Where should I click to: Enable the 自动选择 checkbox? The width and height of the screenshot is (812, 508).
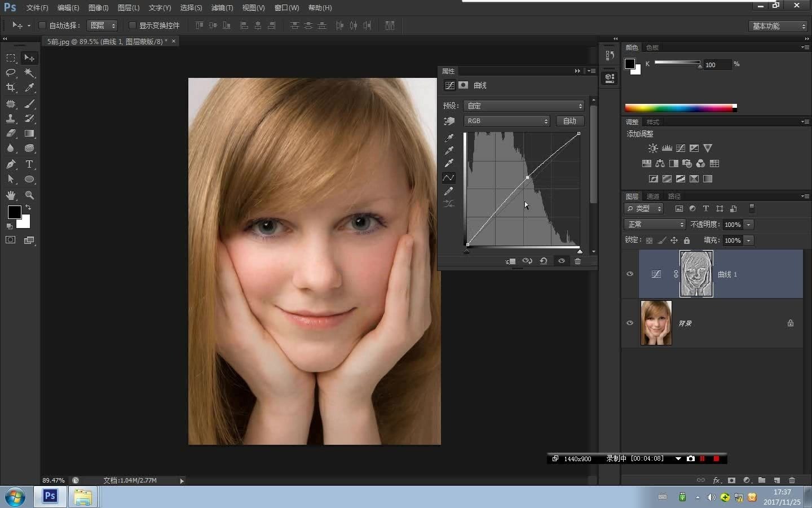pos(42,25)
